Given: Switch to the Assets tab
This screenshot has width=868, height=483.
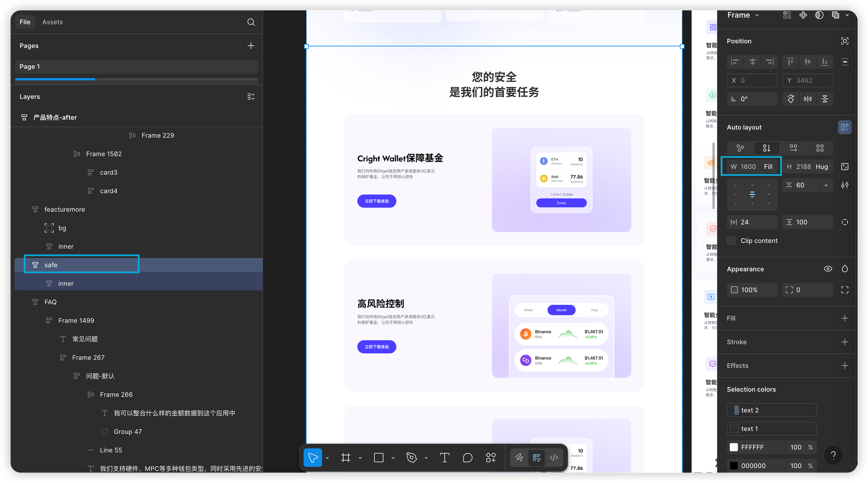Looking at the screenshot, I should [x=53, y=22].
